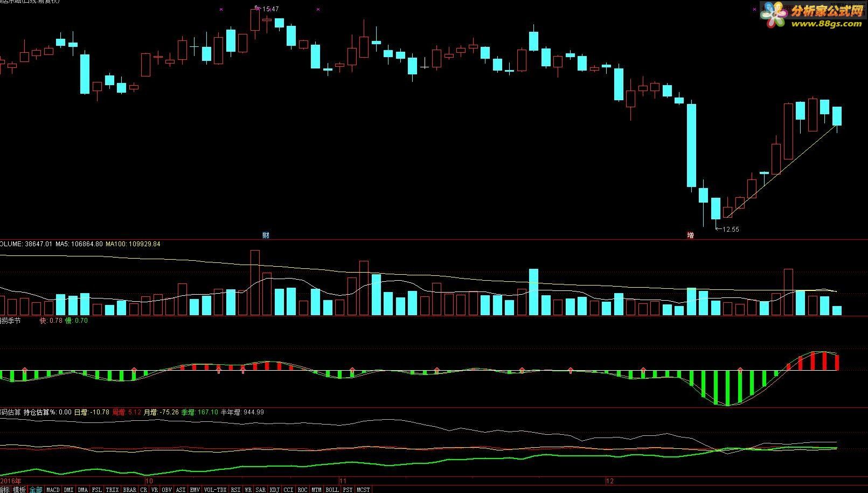Select the BRAR indicator tab

tap(129, 490)
